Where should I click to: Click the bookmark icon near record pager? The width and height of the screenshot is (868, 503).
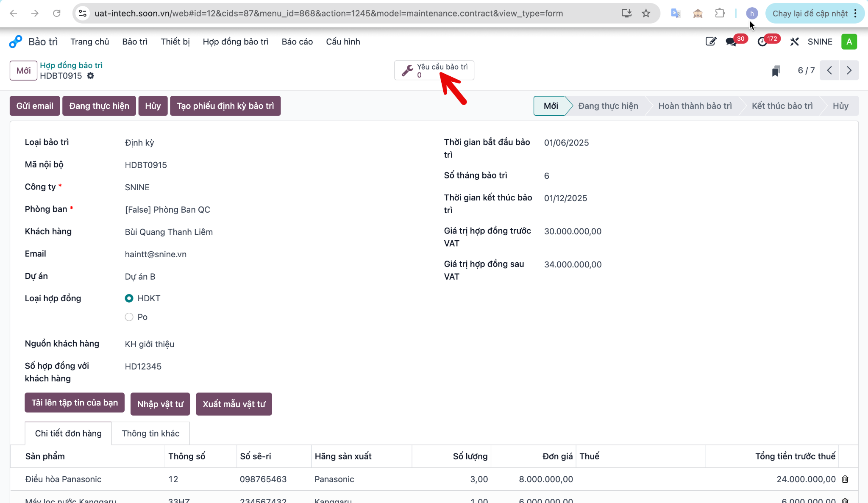pyautogui.click(x=776, y=71)
